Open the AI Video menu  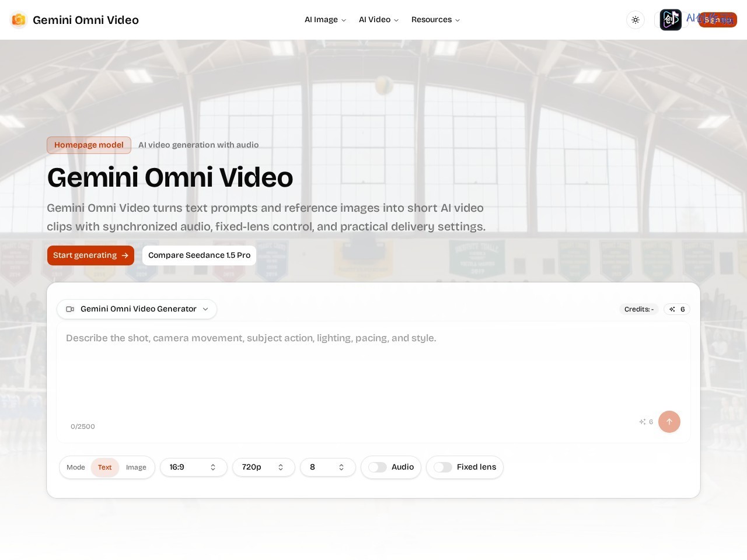tap(379, 20)
